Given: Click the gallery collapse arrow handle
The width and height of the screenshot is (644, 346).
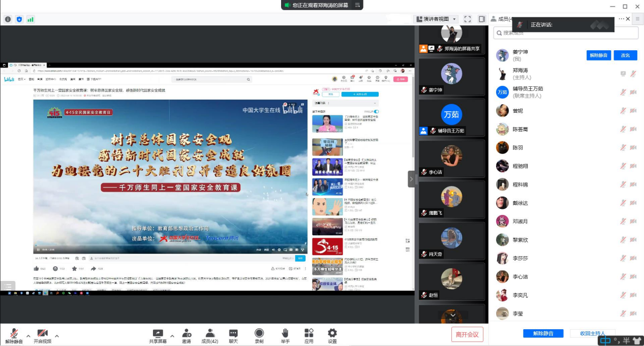Looking at the screenshot, I should point(411,179).
